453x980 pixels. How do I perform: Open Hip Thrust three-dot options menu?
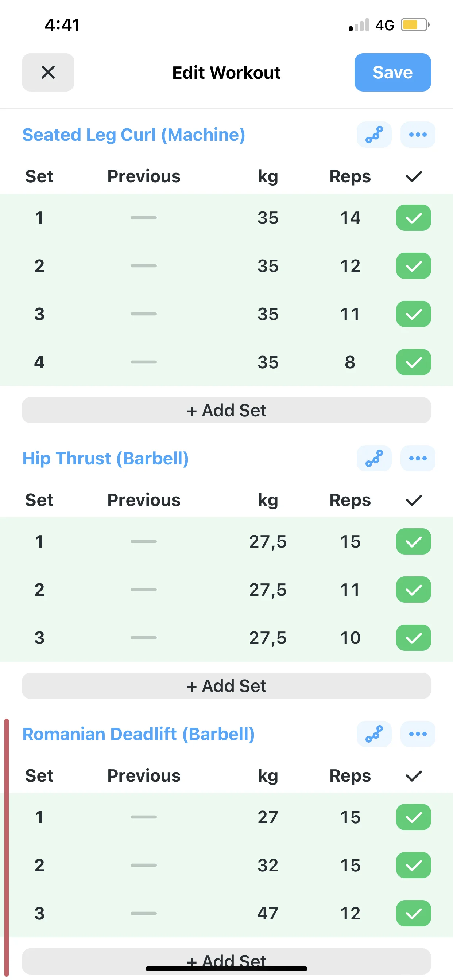click(418, 458)
